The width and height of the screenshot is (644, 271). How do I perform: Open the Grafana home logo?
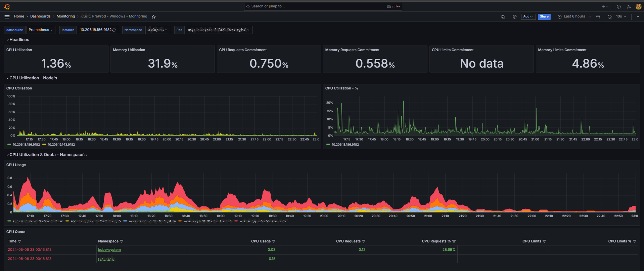7,6
